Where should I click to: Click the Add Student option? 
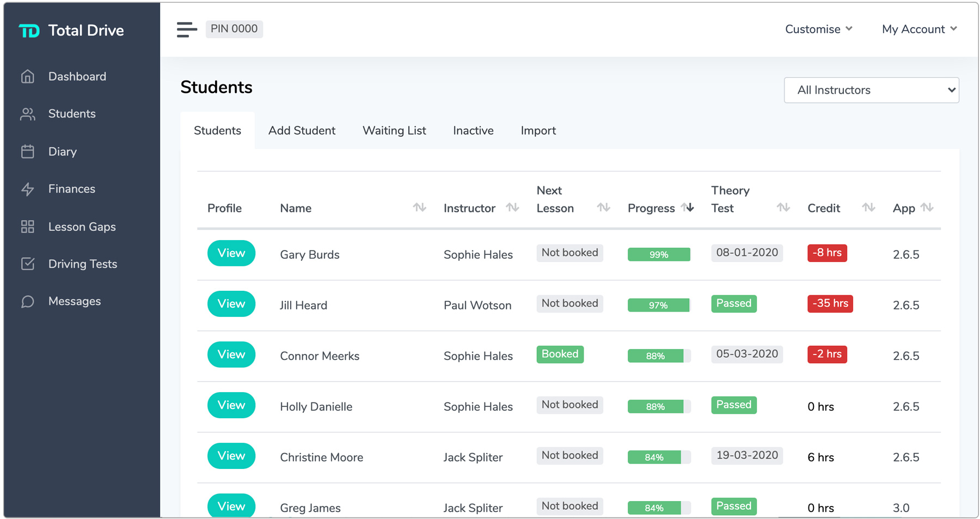click(301, 130)
